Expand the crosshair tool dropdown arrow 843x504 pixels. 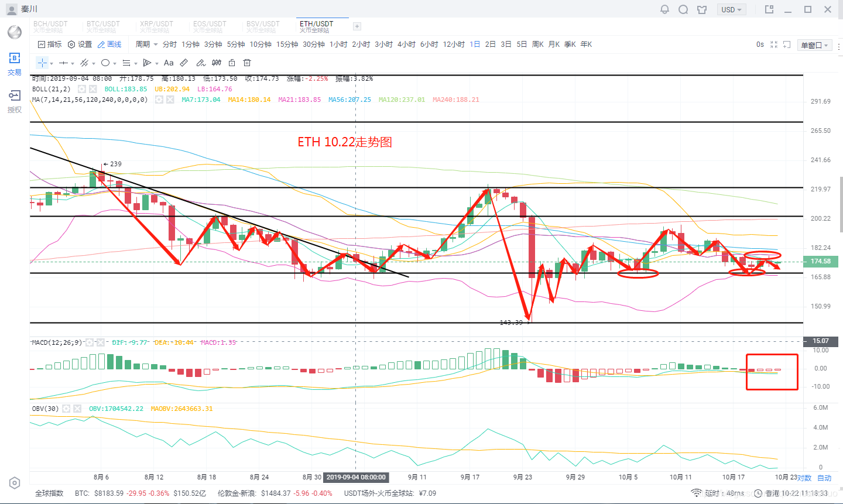click(52, 63)
